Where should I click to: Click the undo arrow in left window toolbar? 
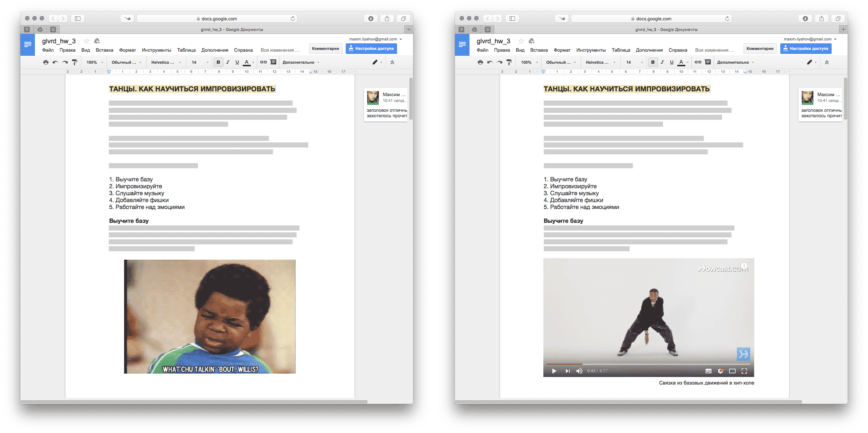(x=55, y=62)
